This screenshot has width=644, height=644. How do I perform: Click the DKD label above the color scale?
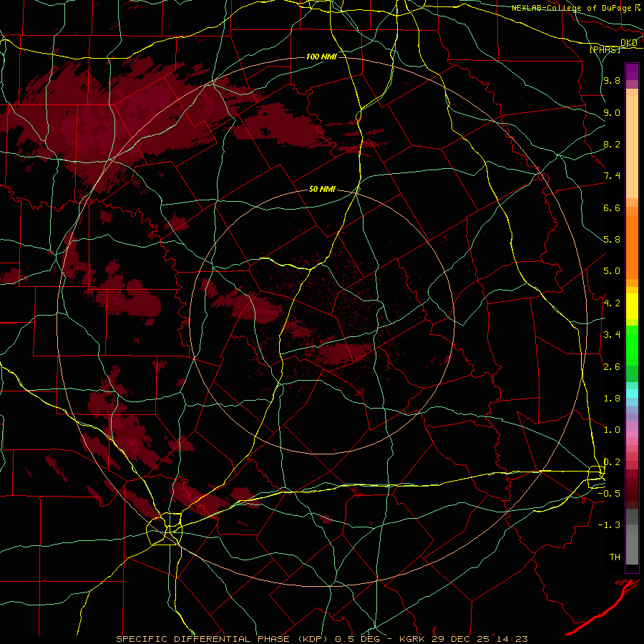pos(629,43)
